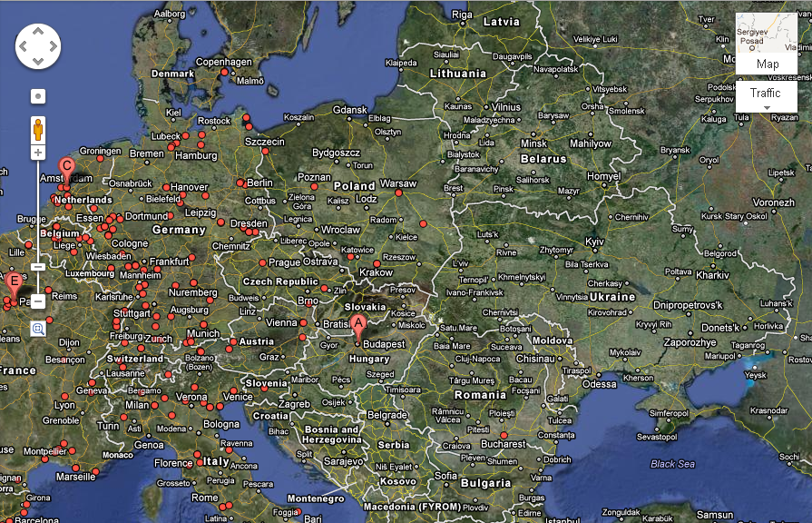
Task: Click the red dot at Szczecin
Action: pos(265,151)
